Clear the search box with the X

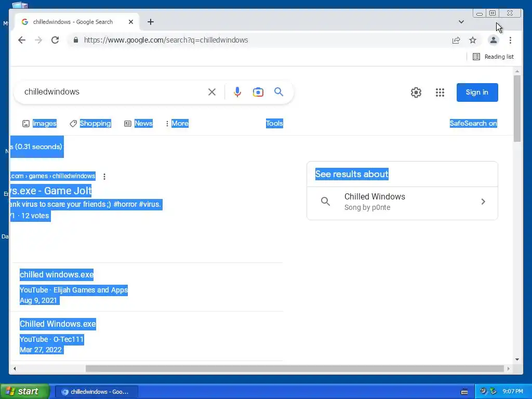[212, 92]
